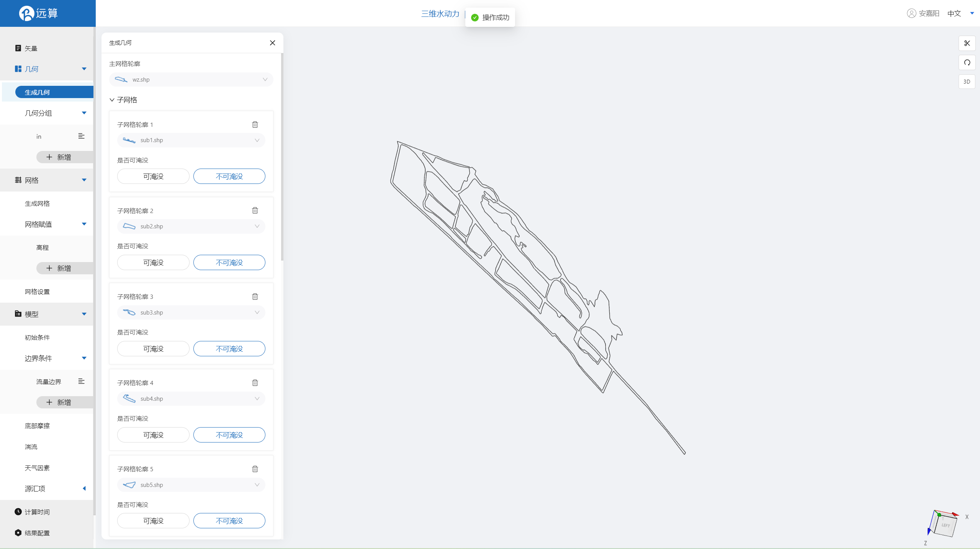Open the 生成网格 menu item

point(37,203)
